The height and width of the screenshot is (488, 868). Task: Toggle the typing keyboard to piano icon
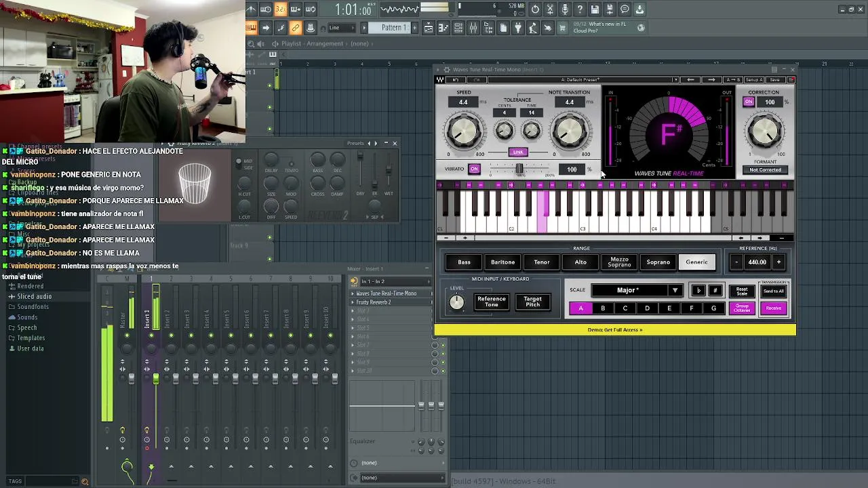point(250,28)
